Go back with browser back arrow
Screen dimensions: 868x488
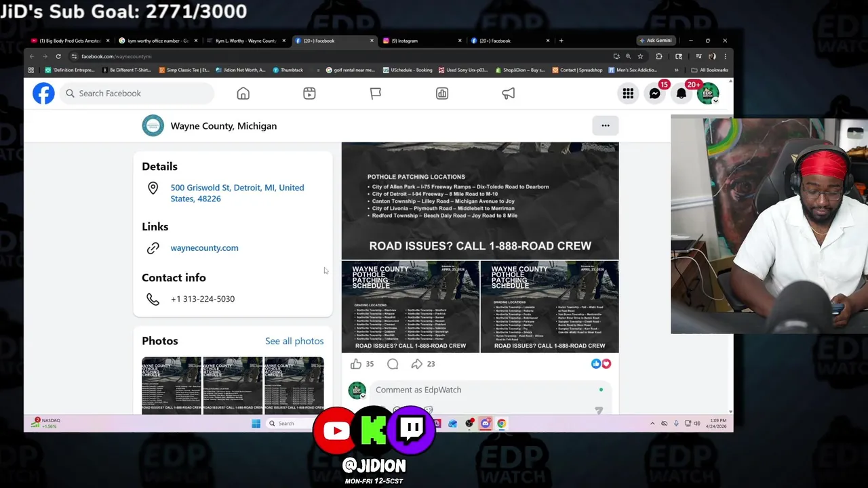[32, 56]
